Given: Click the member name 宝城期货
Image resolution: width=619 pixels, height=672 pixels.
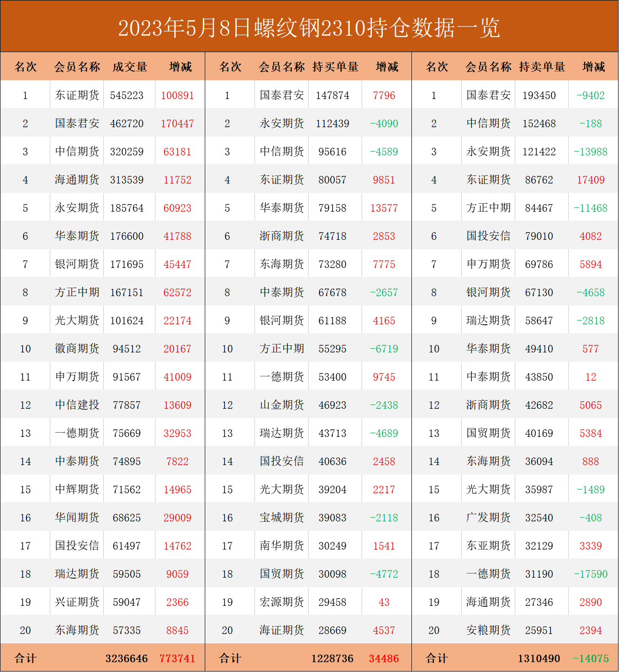Looking at the screenshot, I should pos(282,518).
